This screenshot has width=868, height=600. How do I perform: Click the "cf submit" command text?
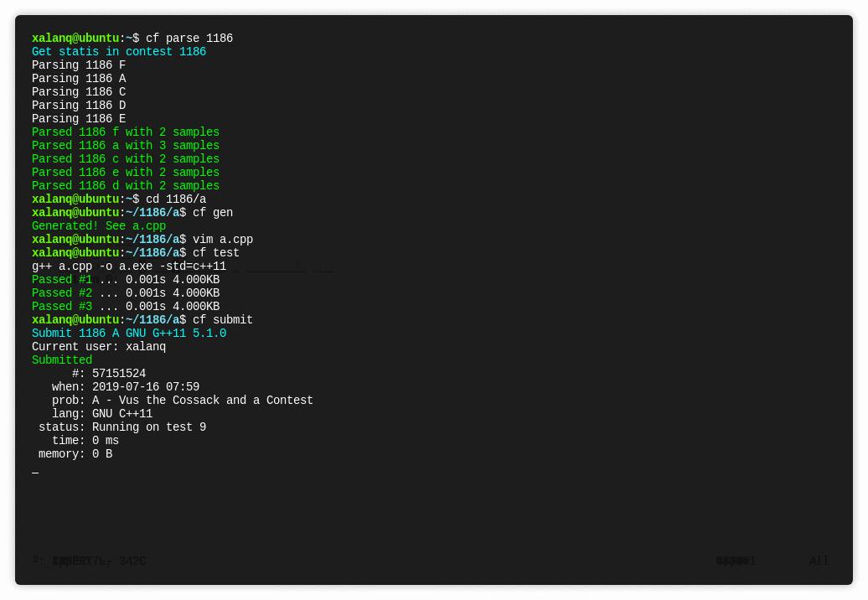coord(223,320)
